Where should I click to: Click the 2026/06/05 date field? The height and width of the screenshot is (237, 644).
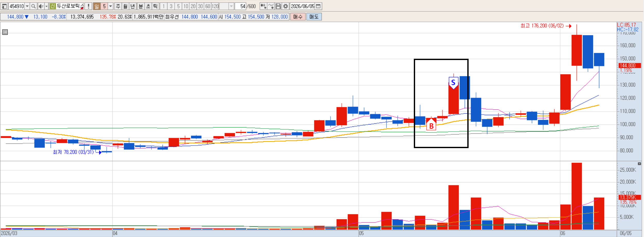coord(302,6)
